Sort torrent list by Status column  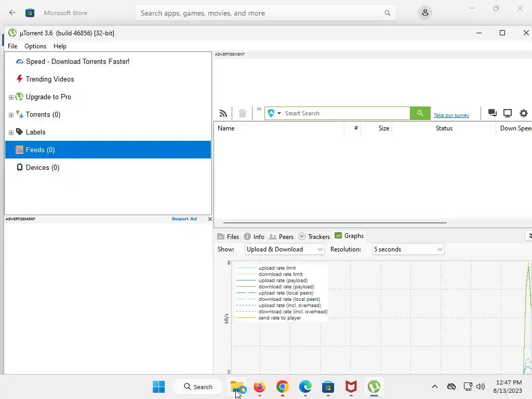pos(444,128)
